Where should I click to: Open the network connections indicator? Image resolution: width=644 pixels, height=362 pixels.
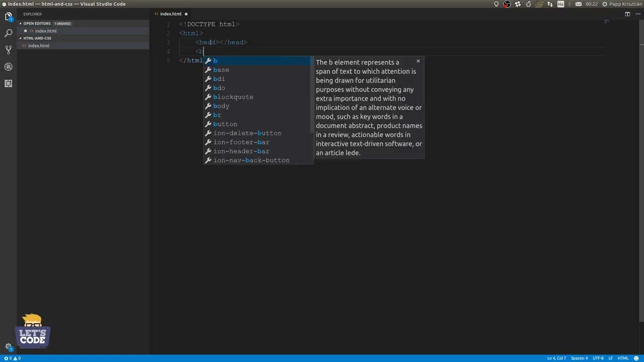point(550,4)
